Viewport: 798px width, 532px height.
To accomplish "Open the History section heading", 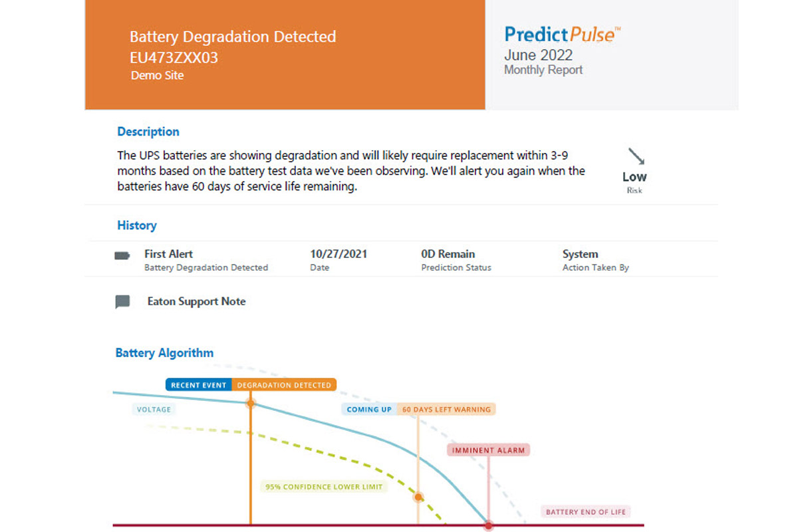I will pos(137,225).
